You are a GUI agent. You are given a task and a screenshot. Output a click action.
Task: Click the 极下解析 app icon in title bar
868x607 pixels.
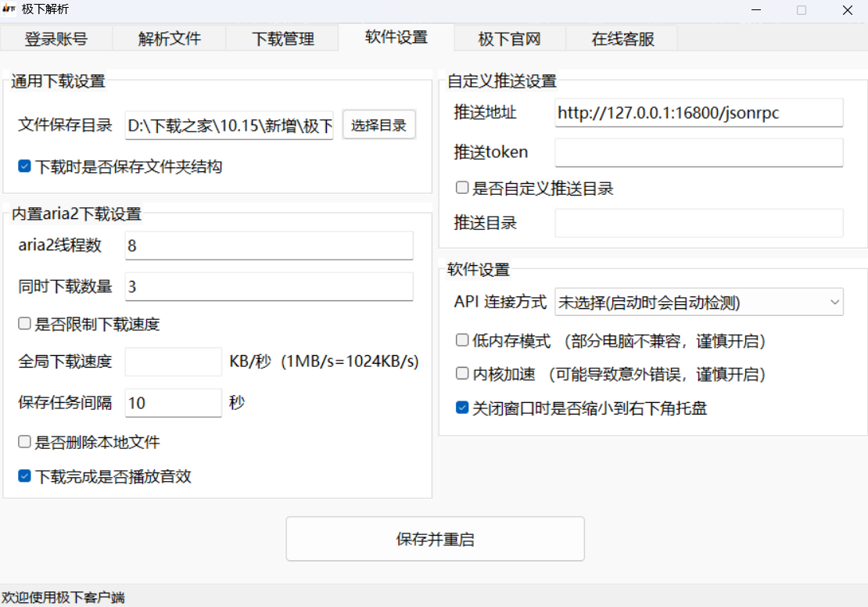point(9,10)
